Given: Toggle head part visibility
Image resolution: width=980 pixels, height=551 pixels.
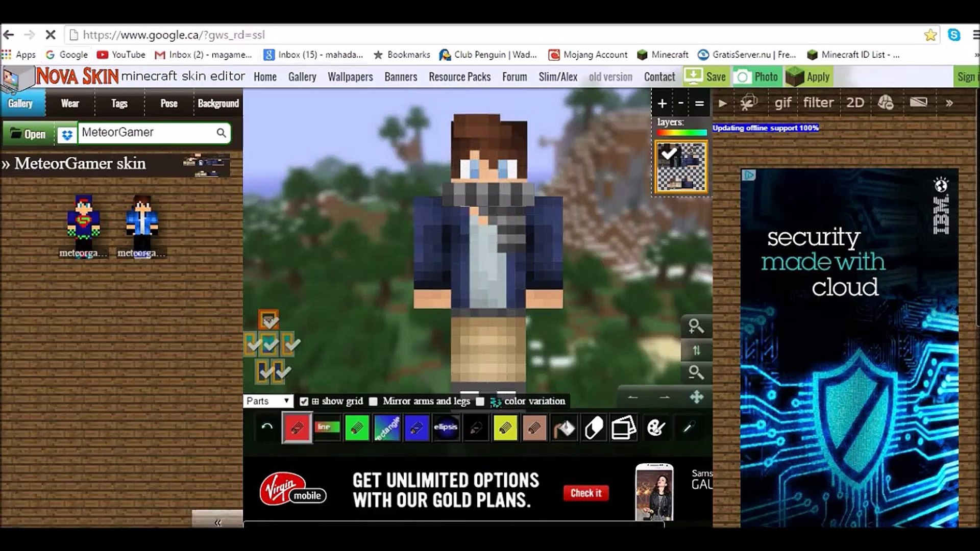Looking at the screenshot, I should pos(268,320).
